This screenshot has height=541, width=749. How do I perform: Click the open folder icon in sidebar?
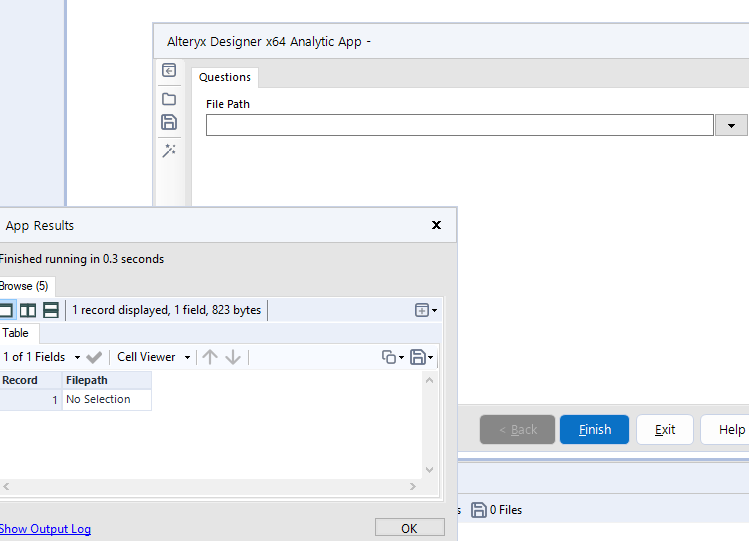click(169, 98)
